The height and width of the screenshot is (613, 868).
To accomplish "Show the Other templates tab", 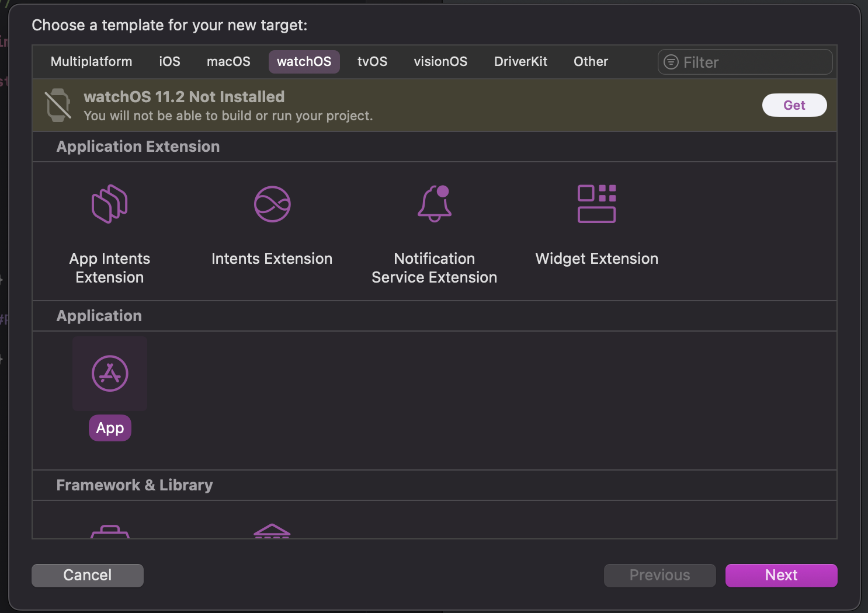I will point(591,61).
